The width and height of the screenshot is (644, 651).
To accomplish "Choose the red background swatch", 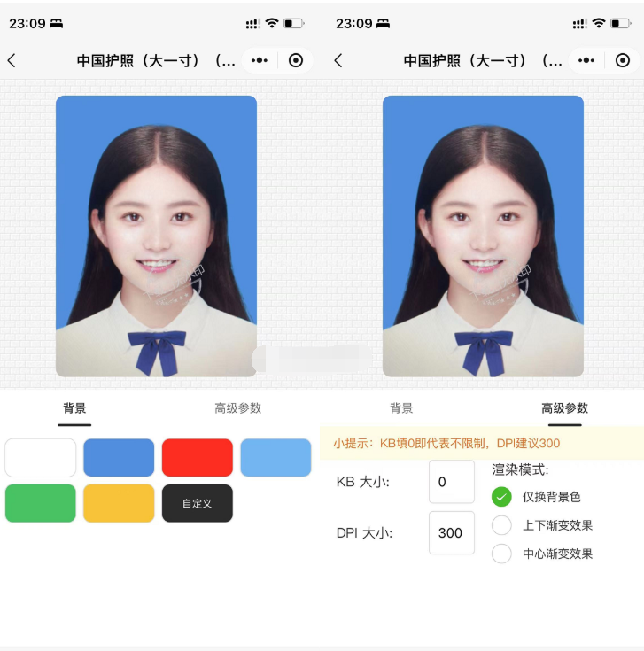I will tap(198, 458).
